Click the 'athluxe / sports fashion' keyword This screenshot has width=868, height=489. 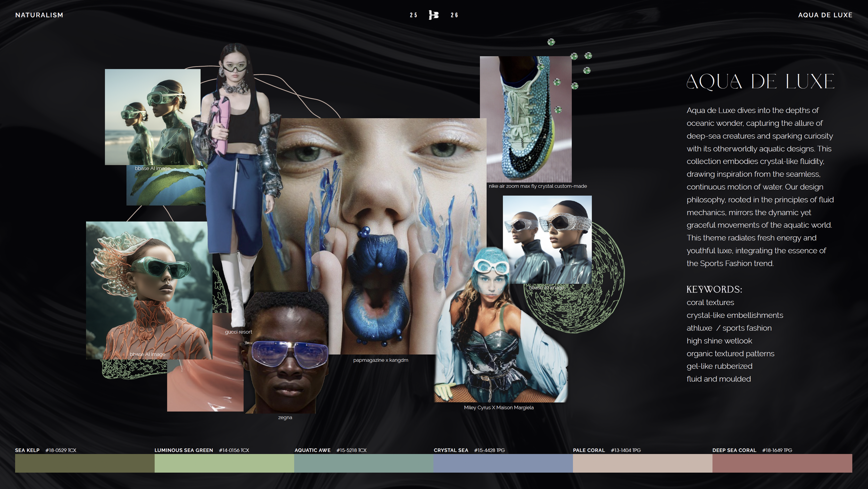point(729,328)
